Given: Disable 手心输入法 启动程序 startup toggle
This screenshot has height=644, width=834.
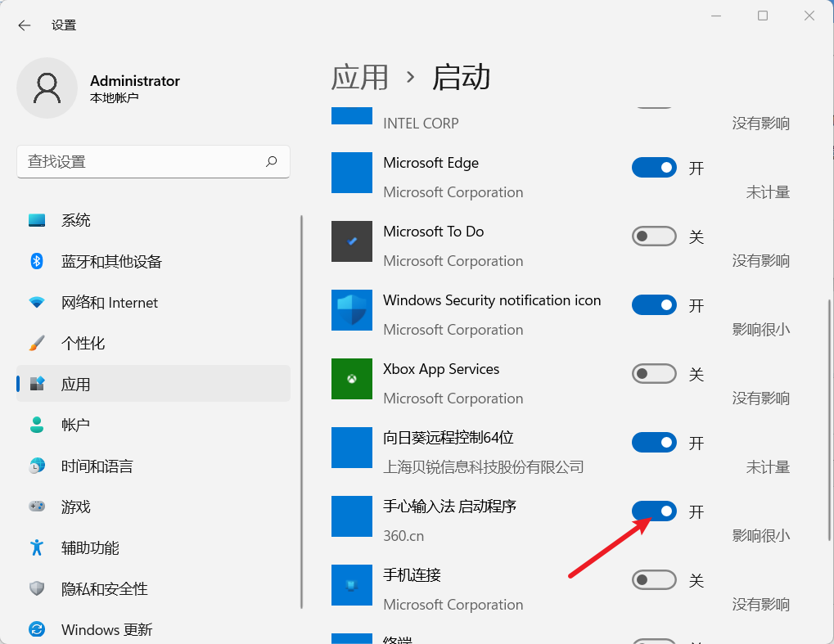Looking at the screenshot, I should tap(654, 511).
